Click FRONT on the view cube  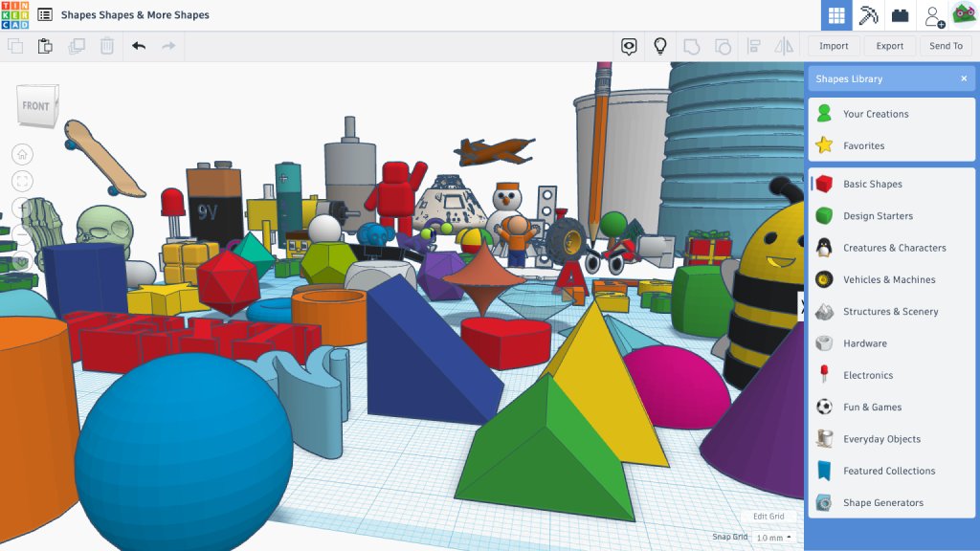(x=36, y=105)
